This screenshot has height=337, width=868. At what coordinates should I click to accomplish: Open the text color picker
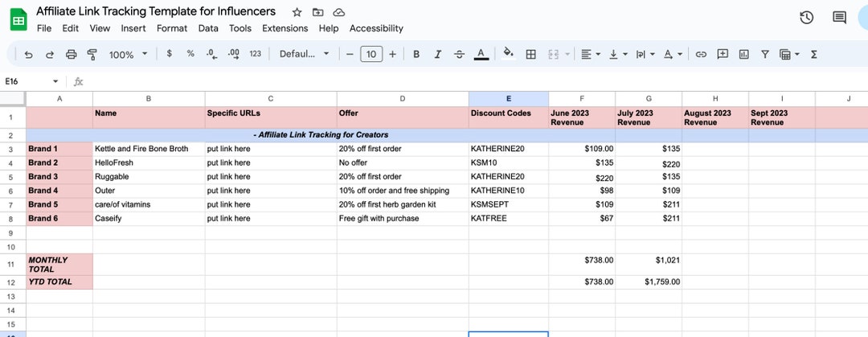click(x=481, y=54)
